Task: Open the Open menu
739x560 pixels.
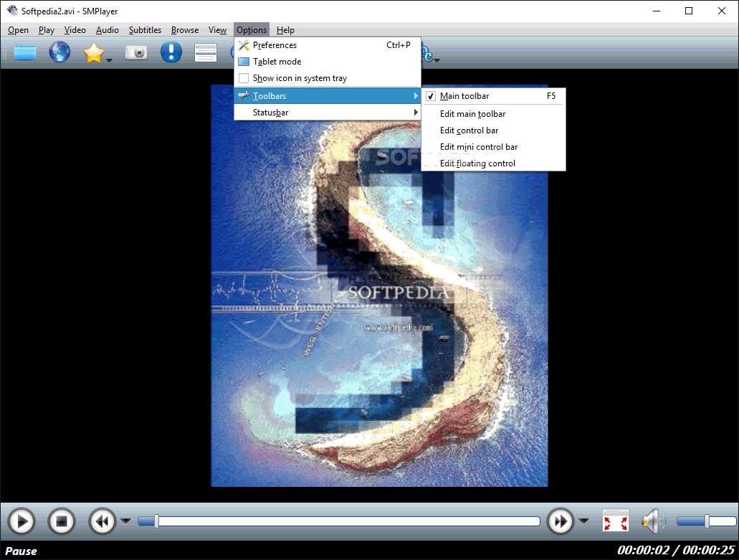Action: [x=19, y=29]
